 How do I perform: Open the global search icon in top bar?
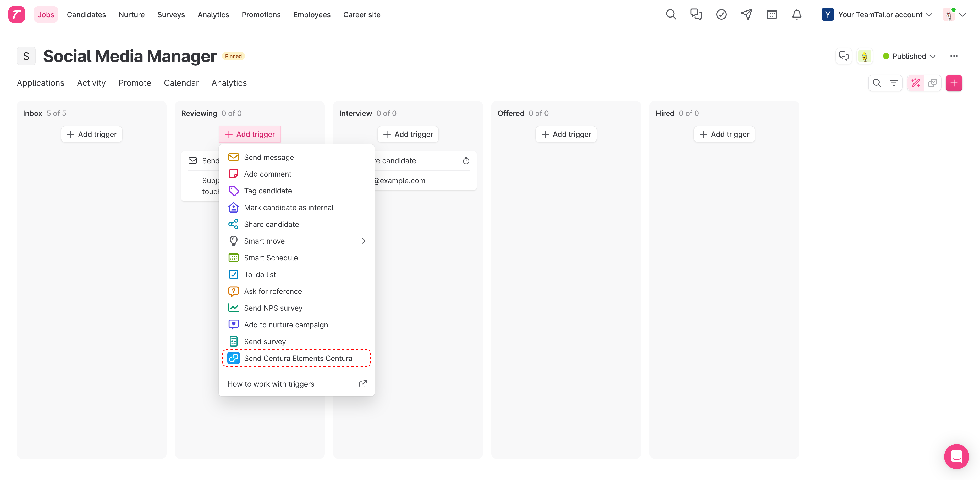pos(671,14)
